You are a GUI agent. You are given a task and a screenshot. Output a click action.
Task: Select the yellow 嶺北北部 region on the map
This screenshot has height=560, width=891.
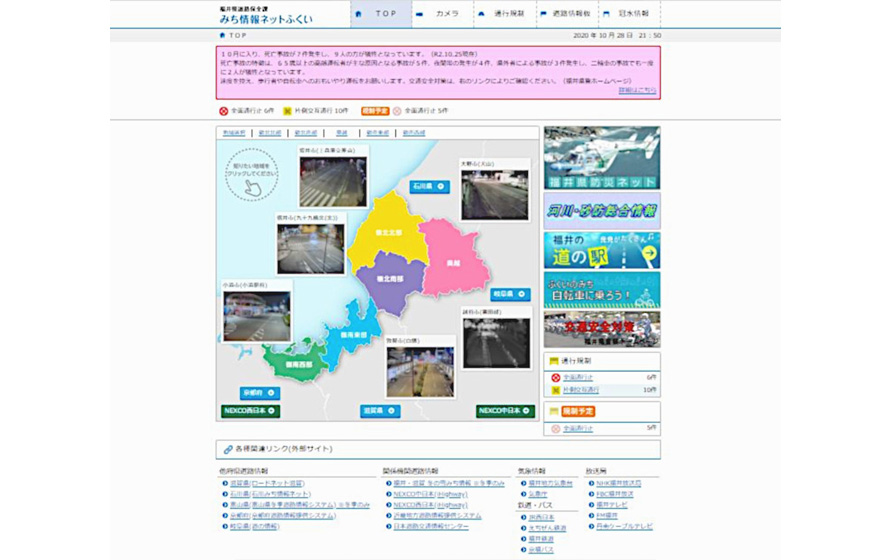(x=389, y=232)
